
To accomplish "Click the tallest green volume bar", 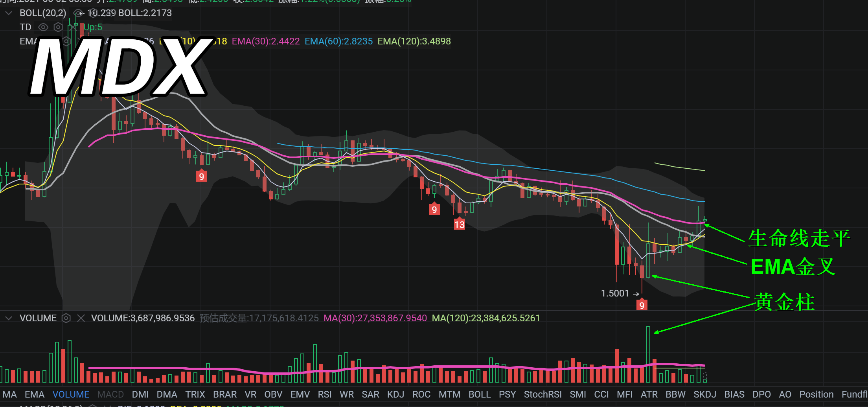I will (648, 354).
